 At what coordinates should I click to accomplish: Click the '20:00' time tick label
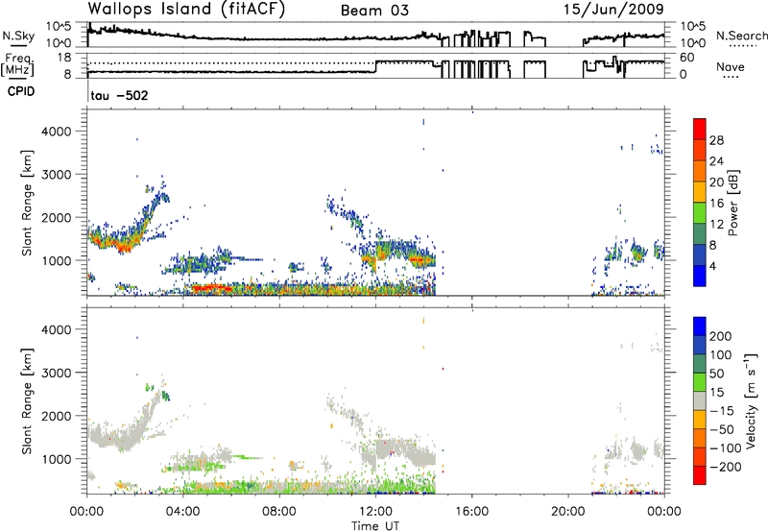567,512
